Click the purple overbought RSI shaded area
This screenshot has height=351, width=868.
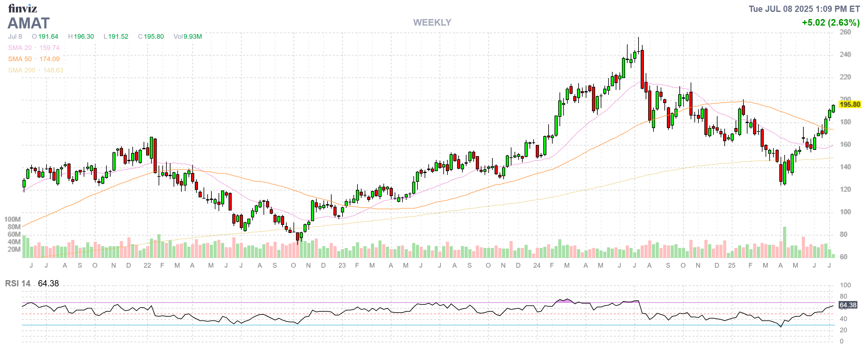[x=566, y=301]
